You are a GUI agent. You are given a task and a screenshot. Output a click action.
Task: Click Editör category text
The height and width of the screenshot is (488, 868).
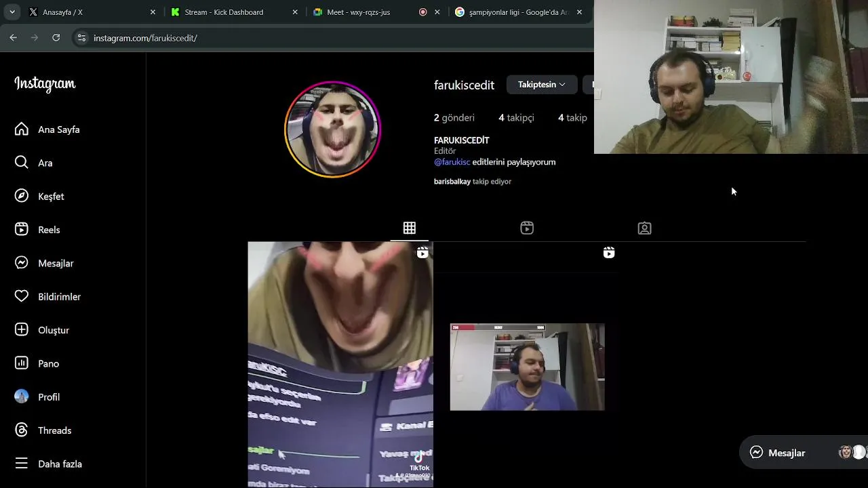(445, 151)
